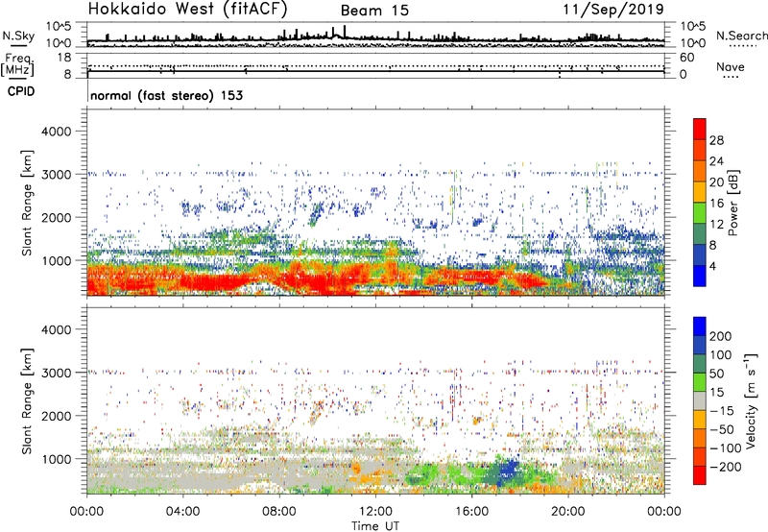Click the '08:00' time axis tick label

279,512
